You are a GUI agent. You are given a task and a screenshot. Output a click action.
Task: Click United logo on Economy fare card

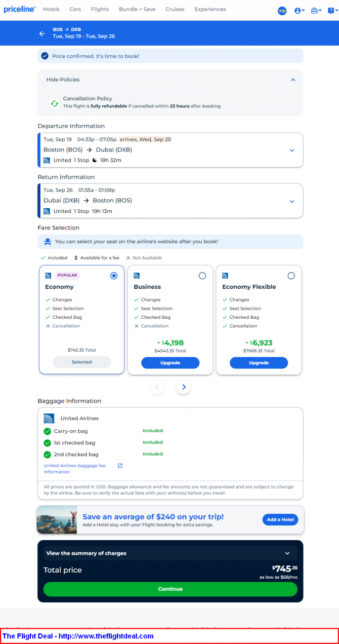pos(48,276)
